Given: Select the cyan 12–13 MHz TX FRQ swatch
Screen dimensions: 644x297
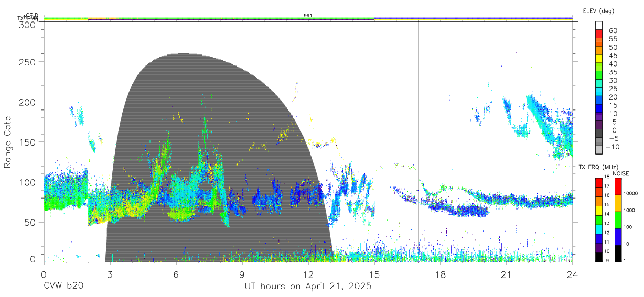Looking at the screenshot, I should pyautogui.click(x=598, y=229).
